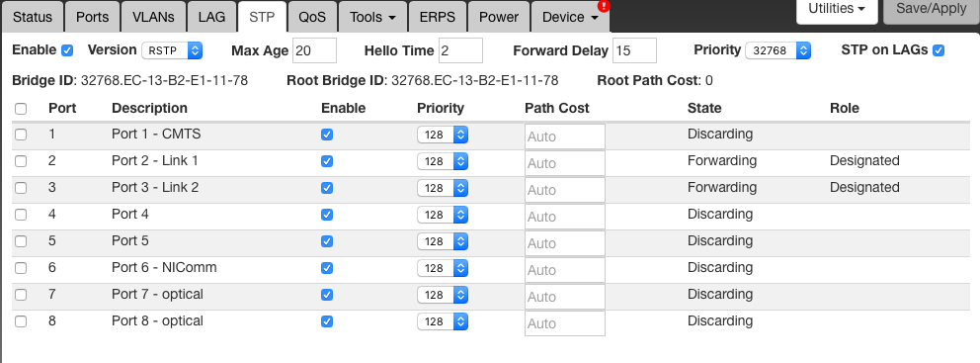Expand the Port 8 priority dropdown
Viewport: 980px width, 363px height.
click(x=443, y=321)
